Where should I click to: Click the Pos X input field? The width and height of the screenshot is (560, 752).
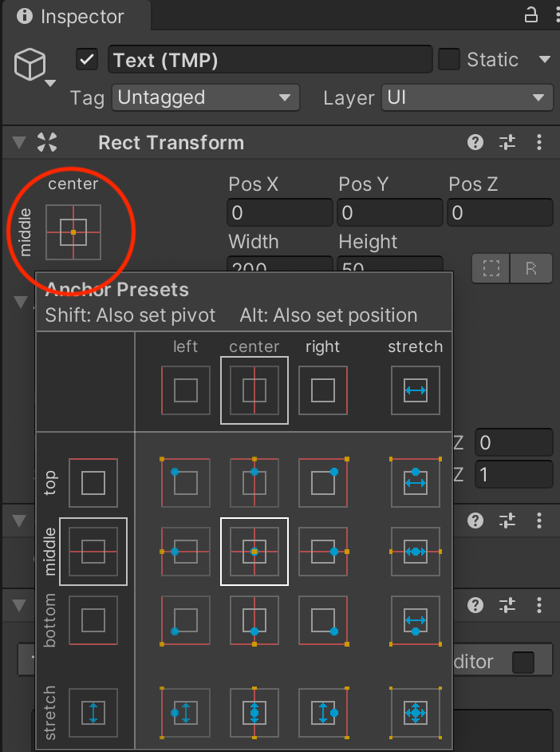pos(279,212)
